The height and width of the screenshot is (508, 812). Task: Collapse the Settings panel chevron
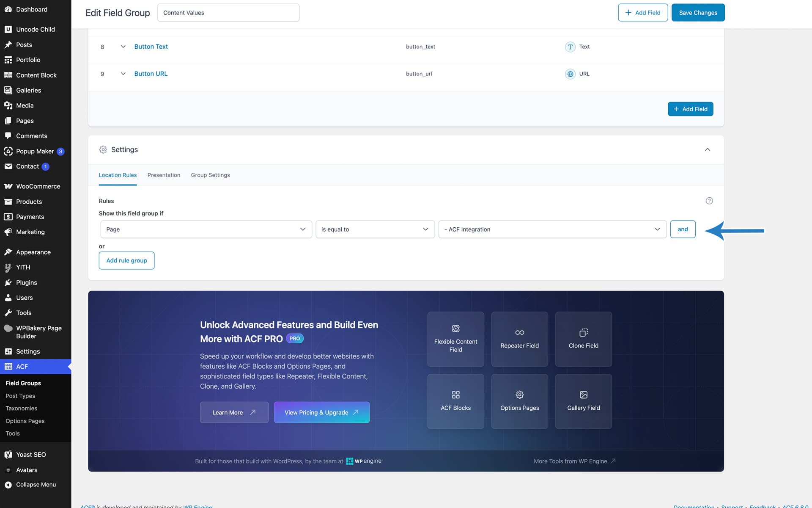point(708,149)
